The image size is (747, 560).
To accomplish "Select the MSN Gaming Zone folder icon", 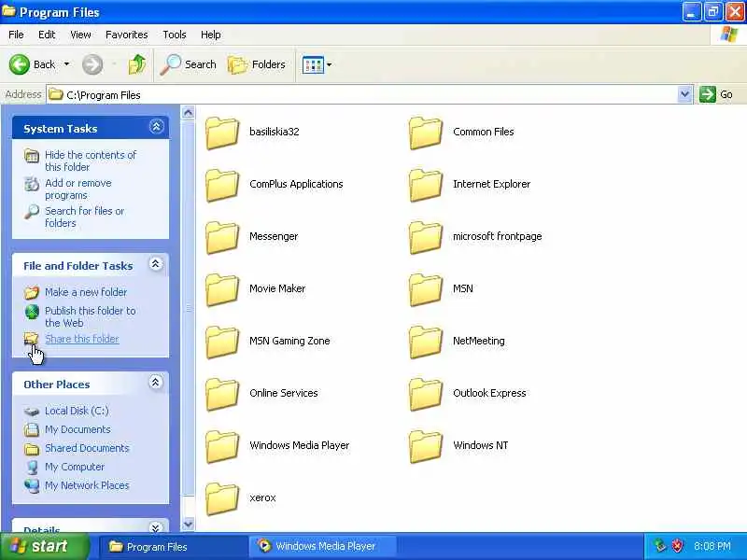I will pyautogui.click(x=222, y=343).
